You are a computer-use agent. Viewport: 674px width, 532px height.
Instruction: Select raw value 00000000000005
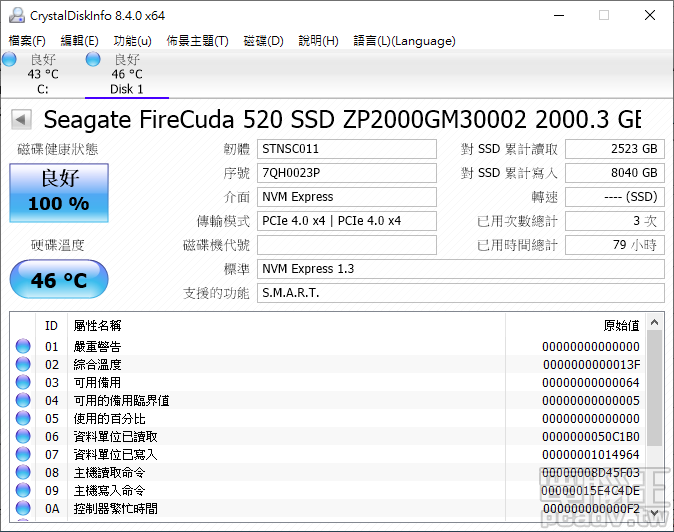[591, 401]
